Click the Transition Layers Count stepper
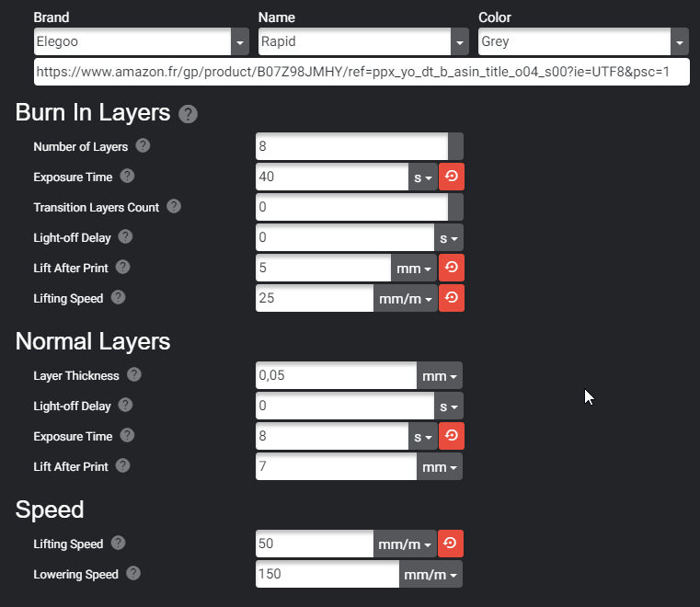The image size is (700, 607). [456, 207]
